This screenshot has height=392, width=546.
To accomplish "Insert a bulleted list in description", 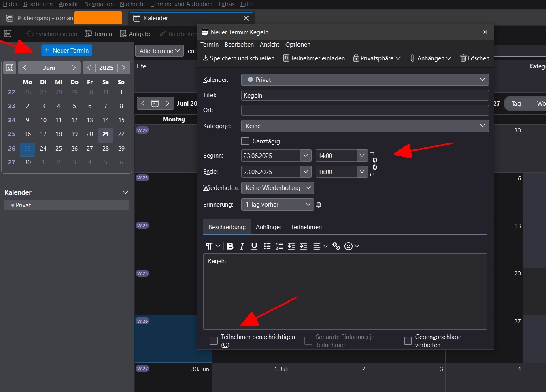I will point(267,246).
